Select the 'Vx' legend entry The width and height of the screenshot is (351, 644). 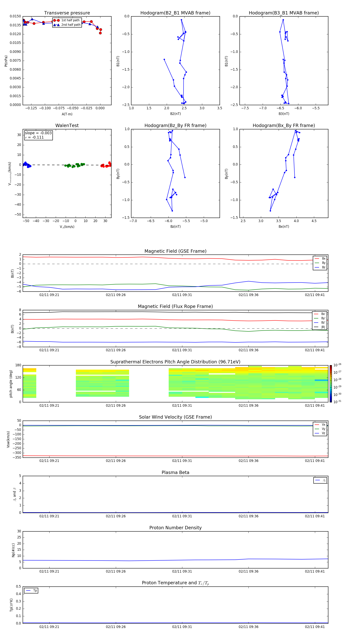coord(320,424)
